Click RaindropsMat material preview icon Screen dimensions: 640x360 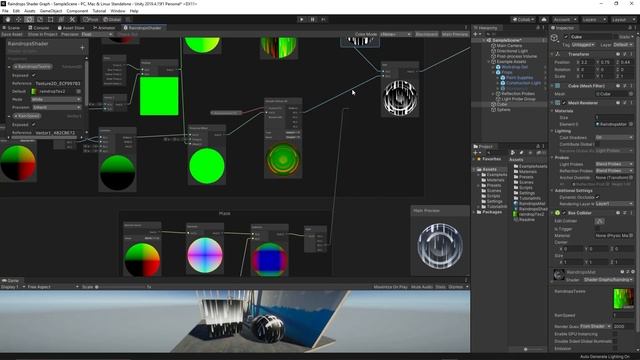tap(559, 275)
